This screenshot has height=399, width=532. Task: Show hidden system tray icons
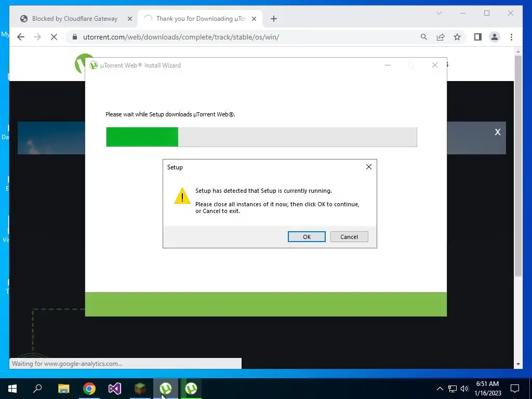[x=440, y=389]
